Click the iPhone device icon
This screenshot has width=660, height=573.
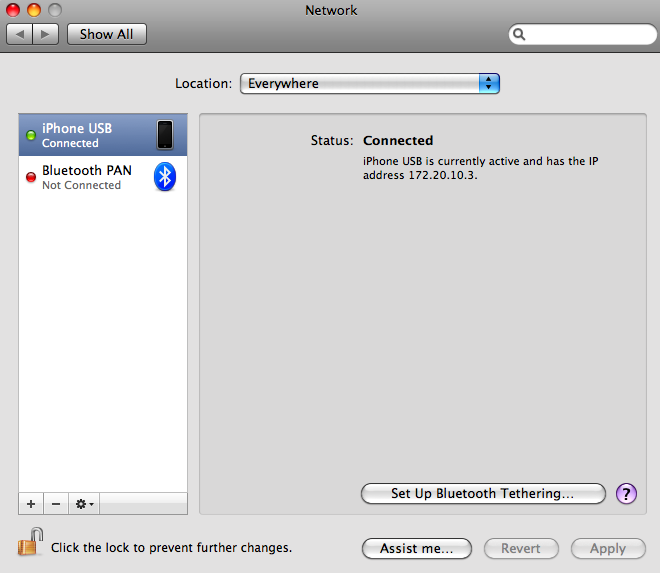[165, 135]
